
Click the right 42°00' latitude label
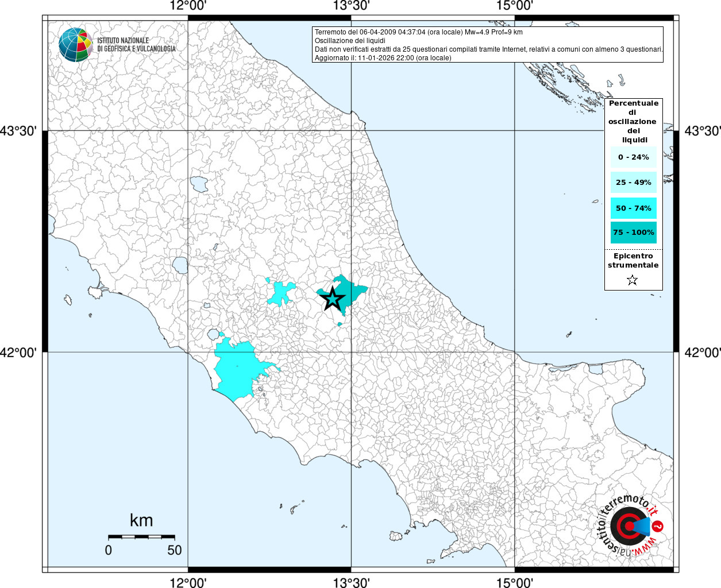[703, 352]
